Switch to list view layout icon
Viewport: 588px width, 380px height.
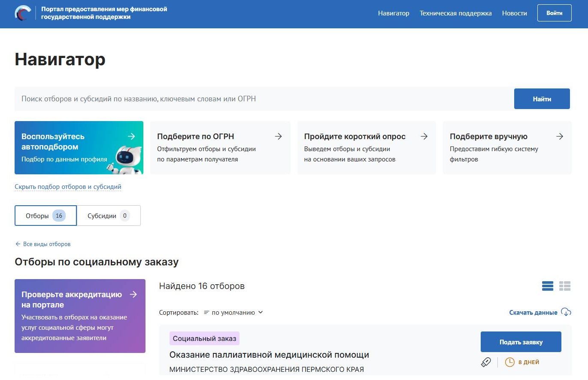[x=548, y=286]
